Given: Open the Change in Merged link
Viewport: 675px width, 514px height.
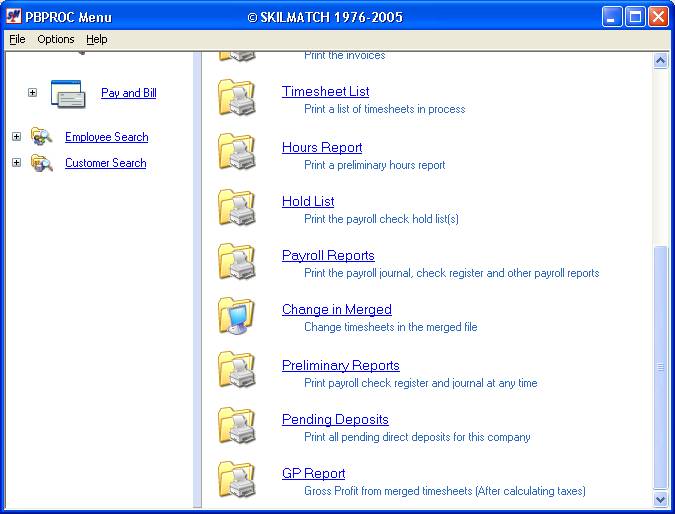Looking at the screenshot, I should click(337, 310).
